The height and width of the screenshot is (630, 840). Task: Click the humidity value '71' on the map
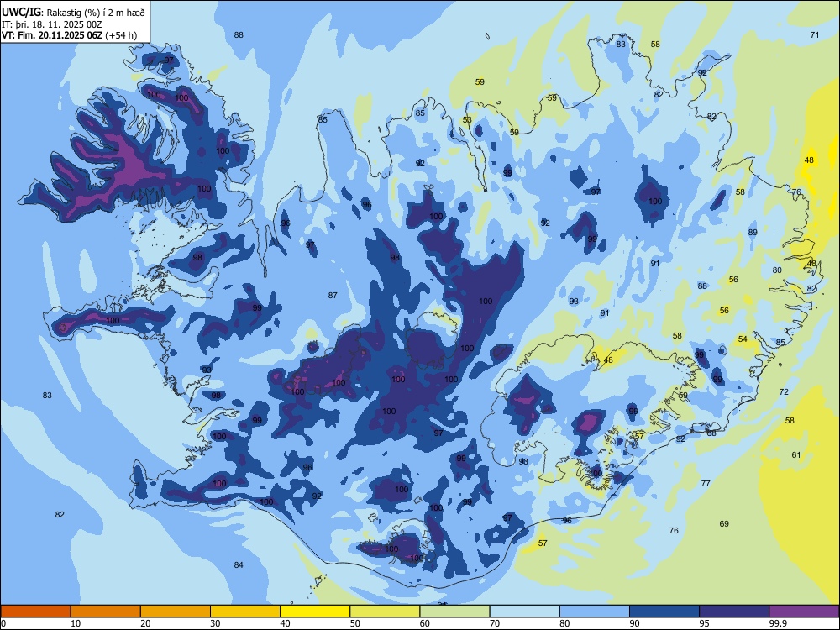(x=815, y=34)
